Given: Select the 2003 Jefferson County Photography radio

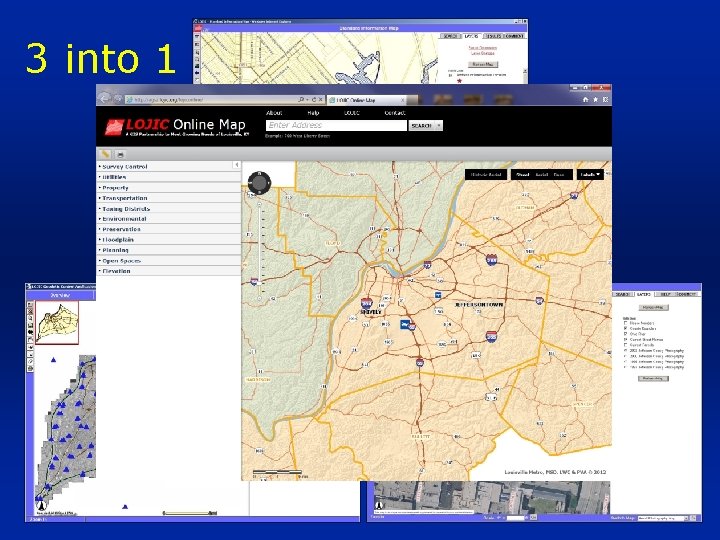Looking at the screenshot, I should (625, 350).
